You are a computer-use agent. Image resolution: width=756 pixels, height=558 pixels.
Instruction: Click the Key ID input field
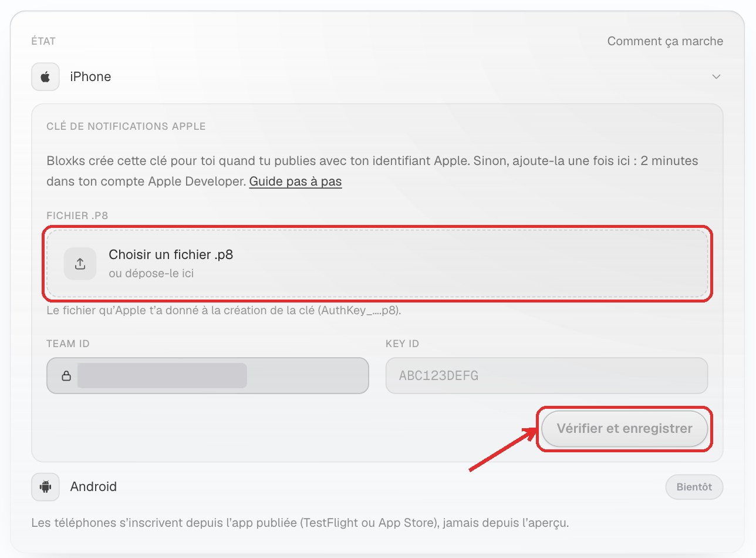(x=546, y=376)
